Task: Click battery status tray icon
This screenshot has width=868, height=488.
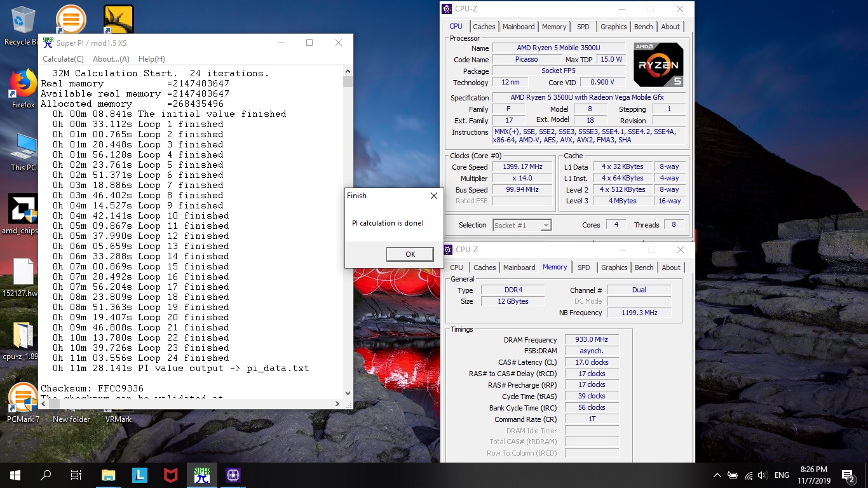Action: pyautogui.click(x=733, y=475)
